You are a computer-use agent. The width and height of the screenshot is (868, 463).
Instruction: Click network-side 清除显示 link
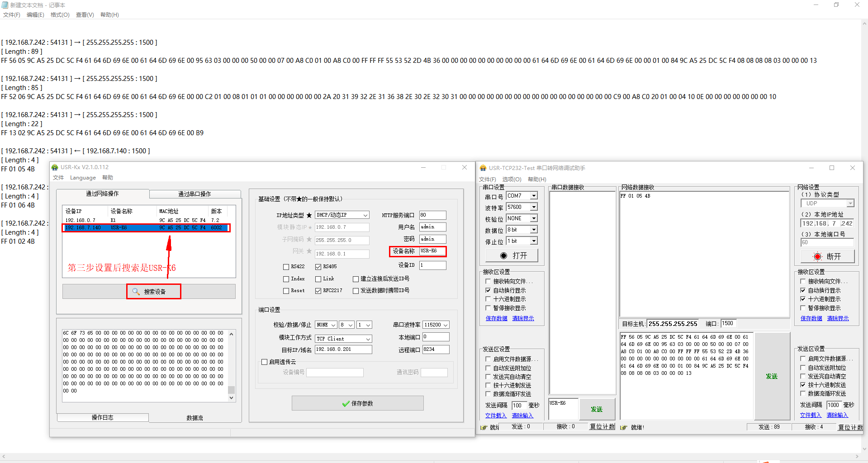pyautogui.click(x=838, y=318)
